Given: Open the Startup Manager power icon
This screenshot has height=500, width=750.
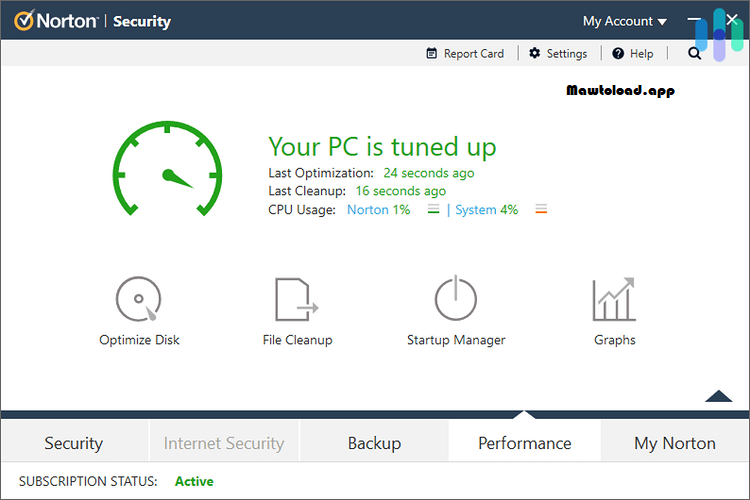Looking at the screenshot, I should [456, 298].
